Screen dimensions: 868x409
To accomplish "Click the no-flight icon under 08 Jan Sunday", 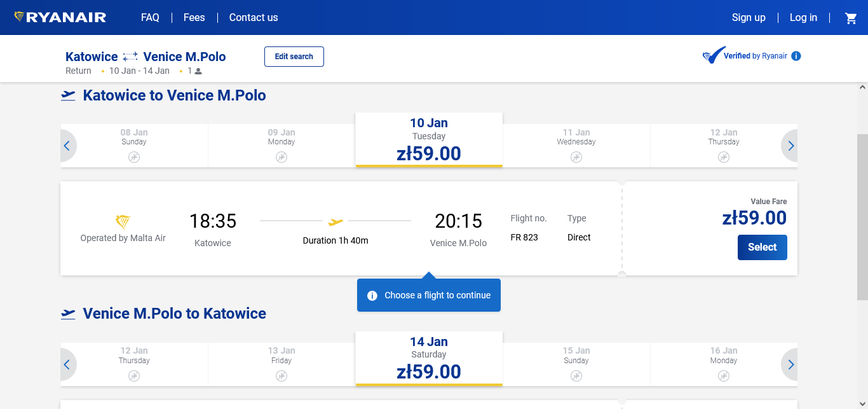I will coord(134,157).
